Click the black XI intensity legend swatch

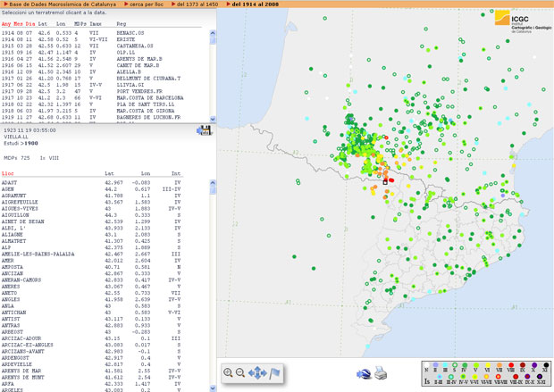click(x=546, y=365)
